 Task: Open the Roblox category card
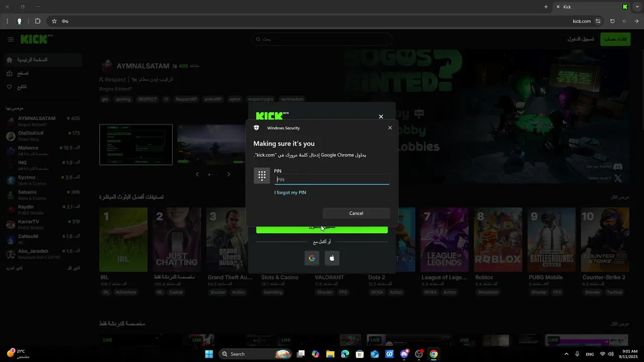[498, 239]
